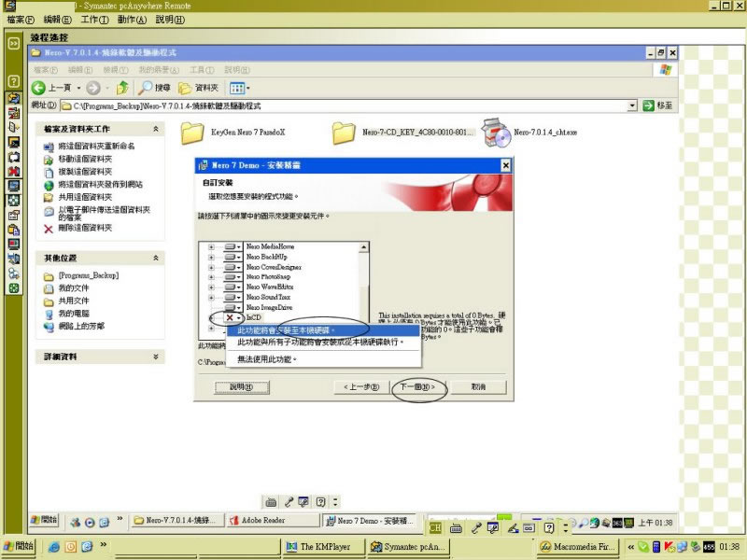
Task: Click the grey forward arrow in Explorer toolbar
Action: tap(92, 88)
